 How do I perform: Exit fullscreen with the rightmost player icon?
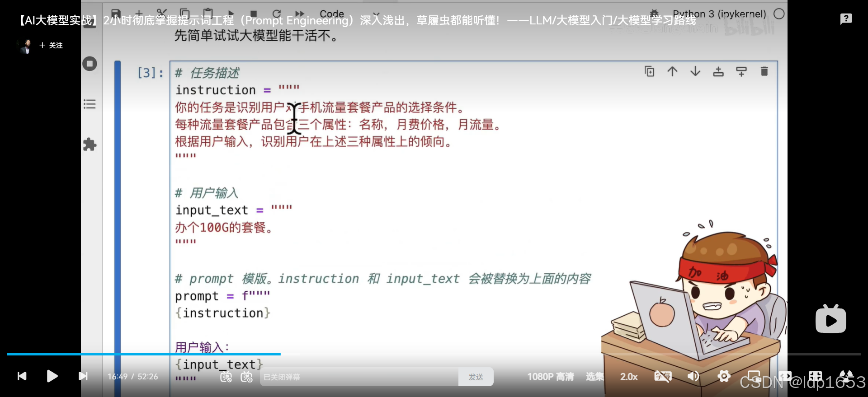pyautogui.click(x=846, y=376)
